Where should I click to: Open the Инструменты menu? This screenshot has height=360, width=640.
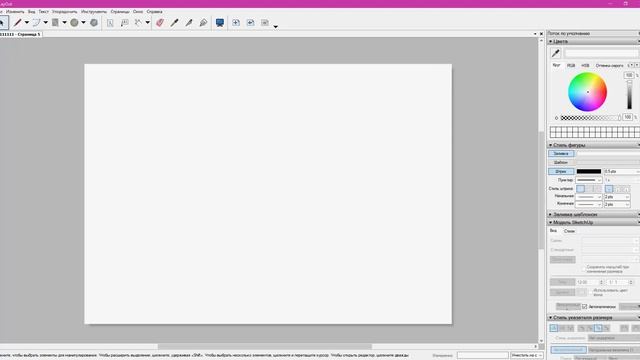pyautogui.click(x=94, y=12)
